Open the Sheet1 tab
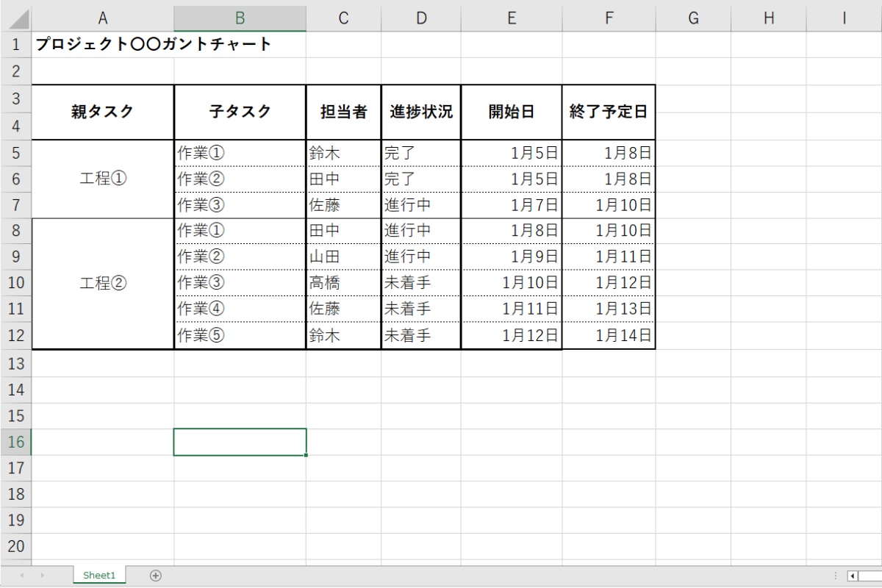 pyautogui.click(x=99, y=576)
